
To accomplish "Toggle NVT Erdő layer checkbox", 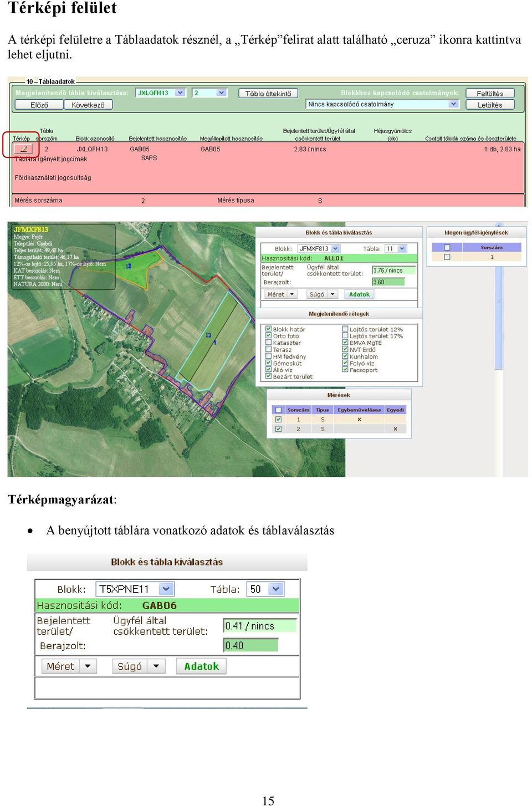I will pos(345,350).
